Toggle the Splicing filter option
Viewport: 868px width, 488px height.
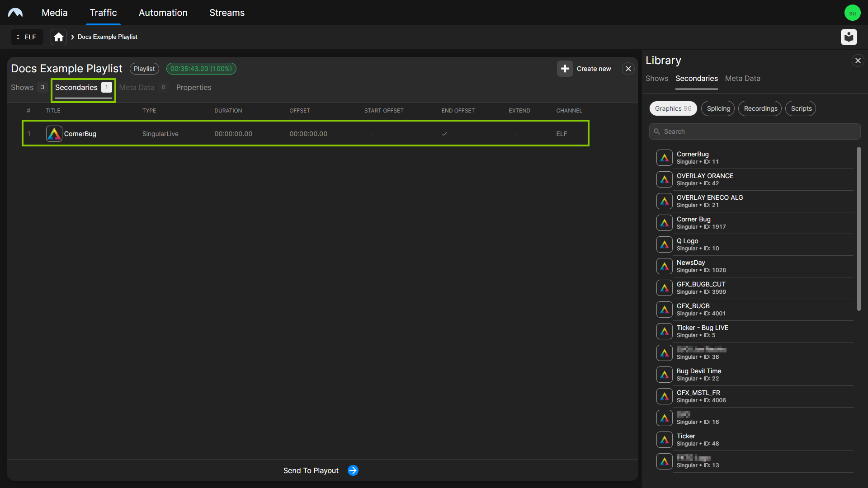pos(718,108)
